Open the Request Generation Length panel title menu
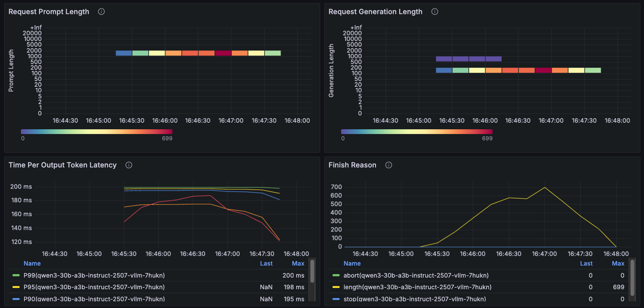The height and width of the screenshot is (308, 644). pos(375,12)
